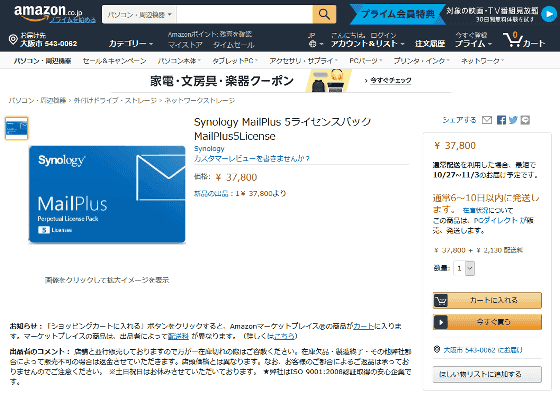Click the 今すぐ買う button
Screen dimensions: 560x395
pos(487,322)
